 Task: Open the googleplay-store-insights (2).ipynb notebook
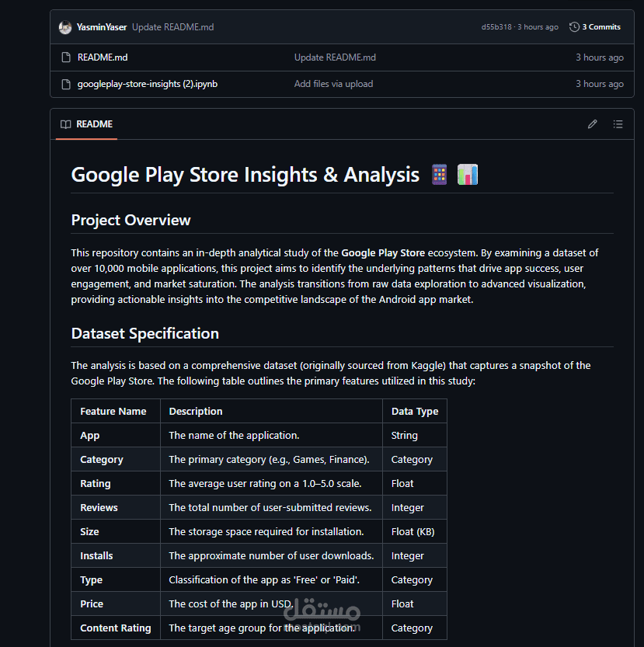tap(147, 83)
